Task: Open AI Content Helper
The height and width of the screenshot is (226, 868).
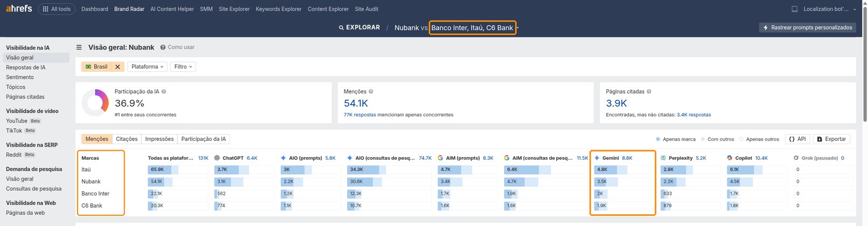Action: tap(172, 9)
